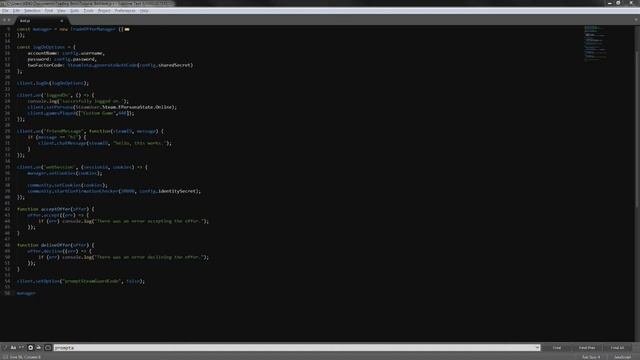Open the tab list dropdown at right
Viewport: 640px width, 360px height.
636,20
